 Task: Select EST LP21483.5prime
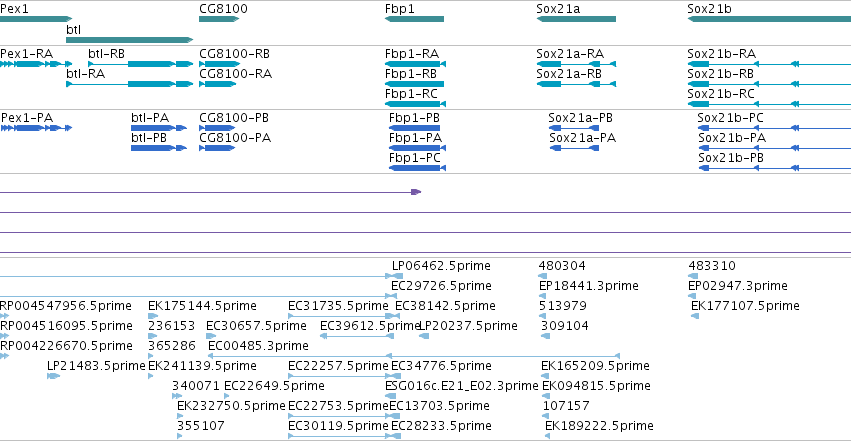53,376
